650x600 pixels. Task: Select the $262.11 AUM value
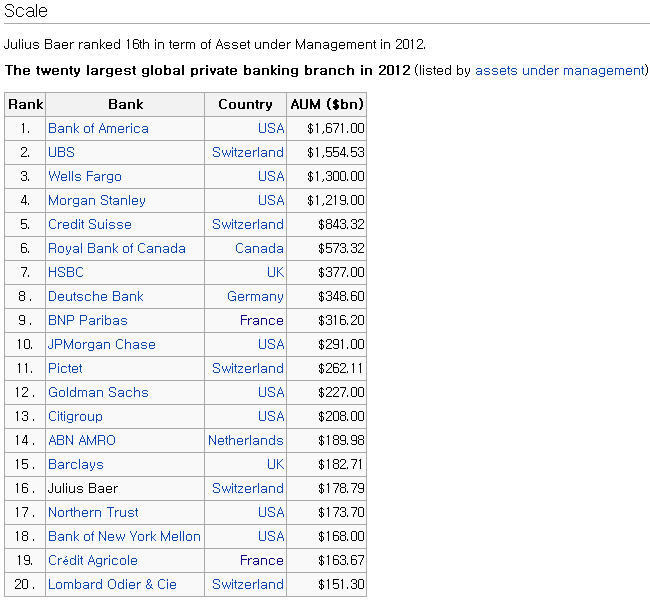click(341, 369)
